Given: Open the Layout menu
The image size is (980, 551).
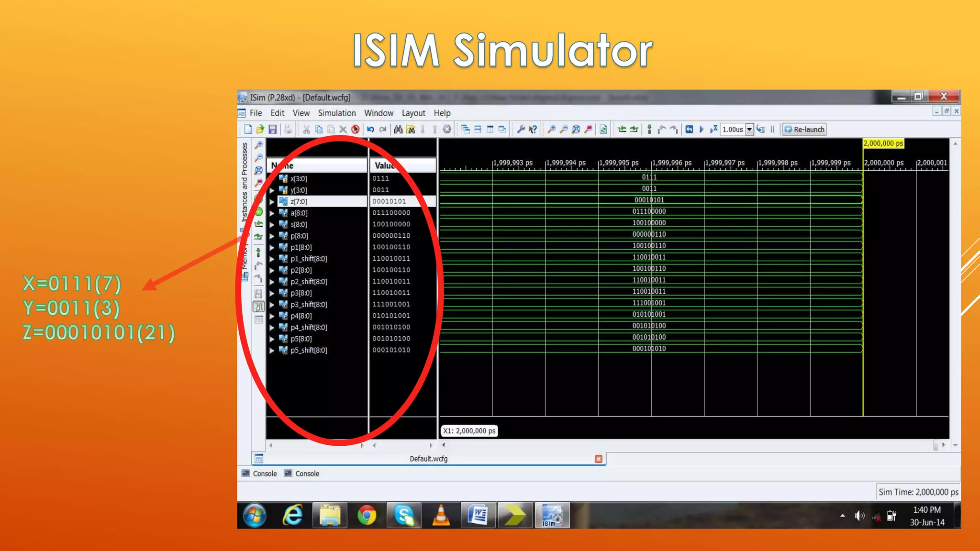Looking at the screenshot, I should (x=413, y=113).
